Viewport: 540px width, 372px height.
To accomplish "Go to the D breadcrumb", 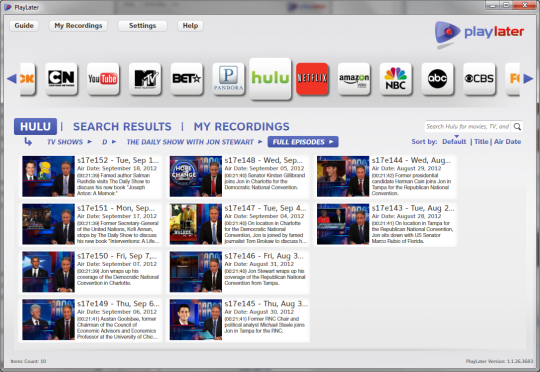I will 105,142.
